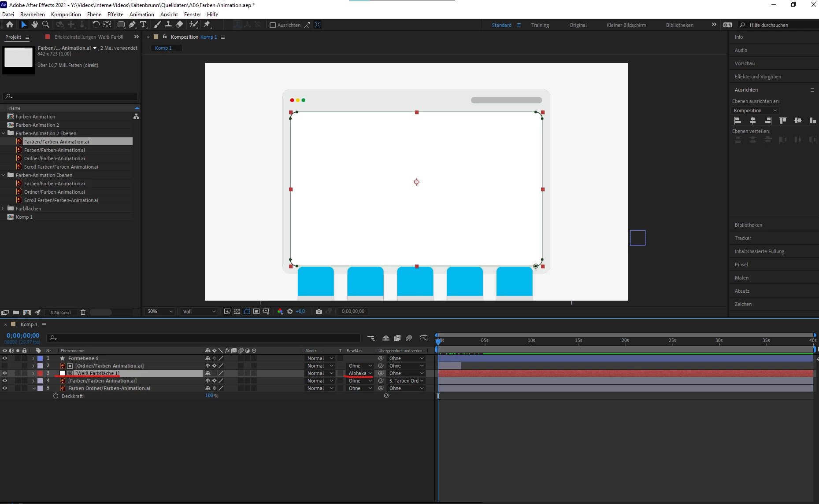This screenshot has height=504, width=819.
Task: Open the Alphaka track matte dropdown
Action: pos(360,373)
